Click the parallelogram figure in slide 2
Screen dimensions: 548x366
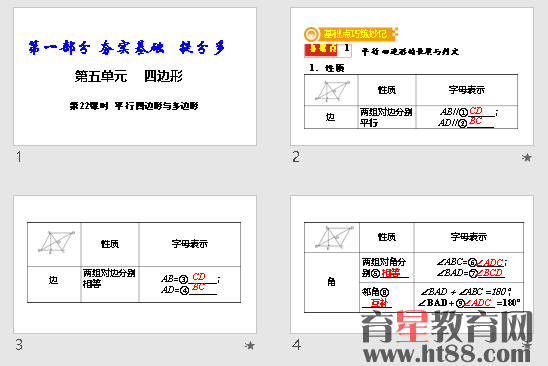[332, 91]
